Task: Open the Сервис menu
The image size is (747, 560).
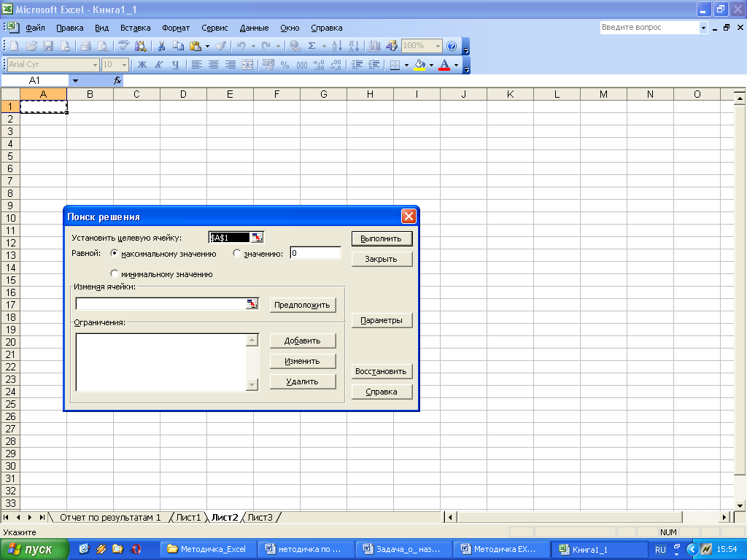Action: (214, 28)
